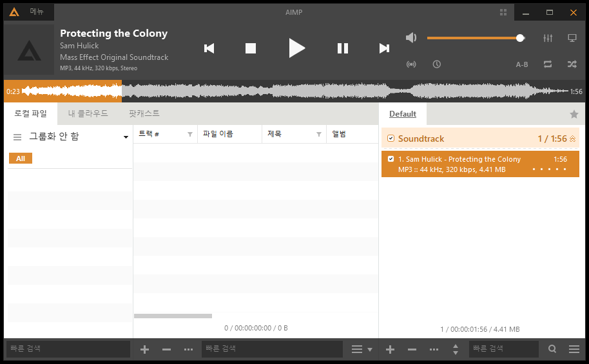The width and height of the screenshot is (589, 364).
Task: Open the 제목 column filter
Action: [x=318, y=134]
